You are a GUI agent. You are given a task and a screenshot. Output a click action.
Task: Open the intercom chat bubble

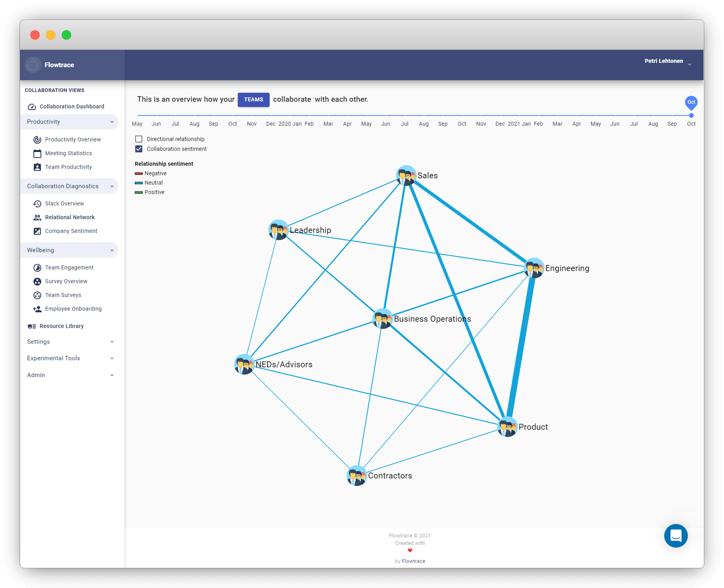point(676,536)
